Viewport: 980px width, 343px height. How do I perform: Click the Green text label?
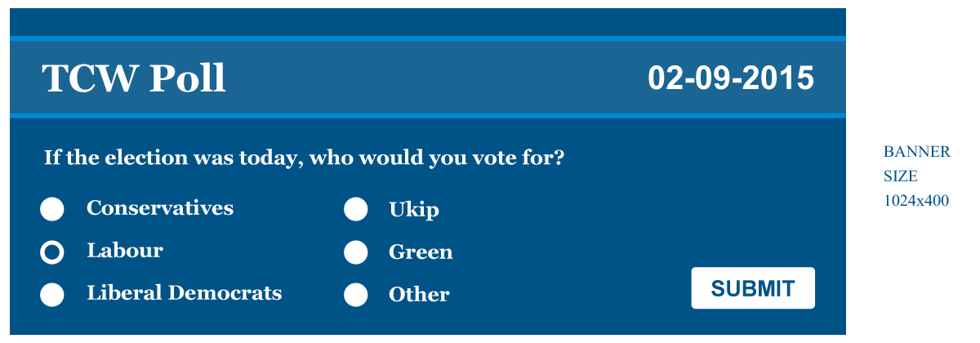point(421,252)
